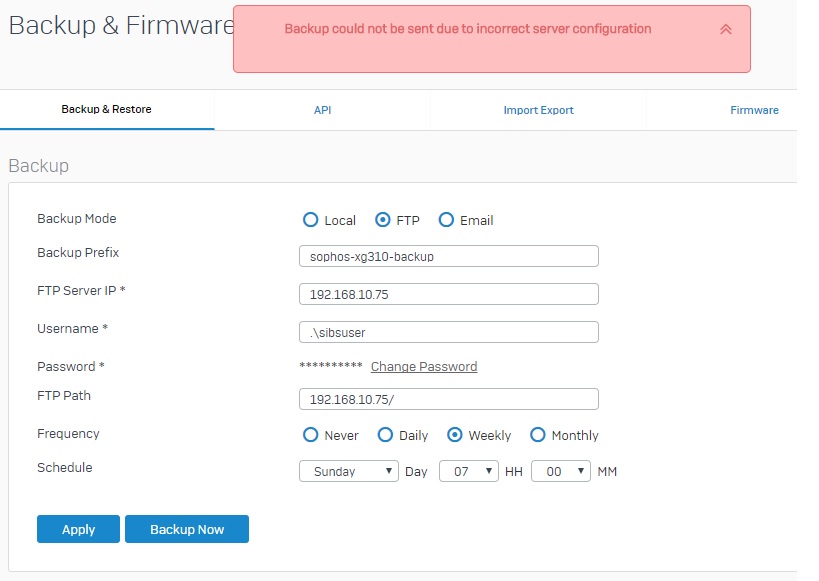Collapse the error notification chevron icon
819x581 pixels.
click(726, 29)
